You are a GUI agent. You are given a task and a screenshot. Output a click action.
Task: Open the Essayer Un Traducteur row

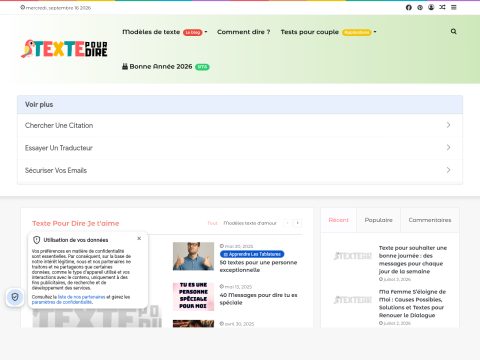point(240,148)
